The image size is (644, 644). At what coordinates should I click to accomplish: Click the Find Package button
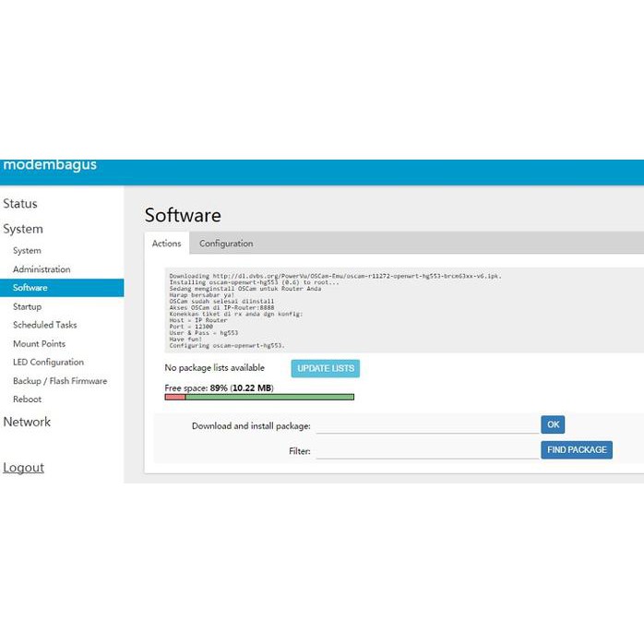(576, 450)
